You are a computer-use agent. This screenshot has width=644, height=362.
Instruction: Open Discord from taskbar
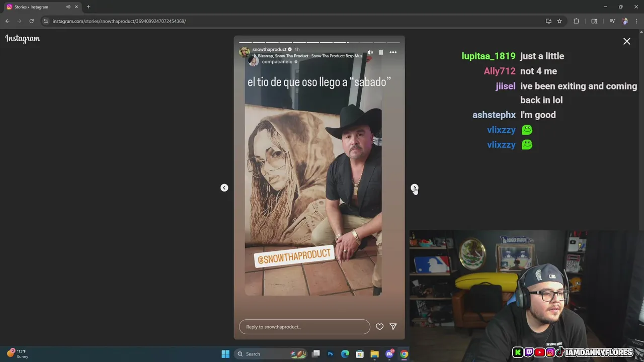coord(389,354)
